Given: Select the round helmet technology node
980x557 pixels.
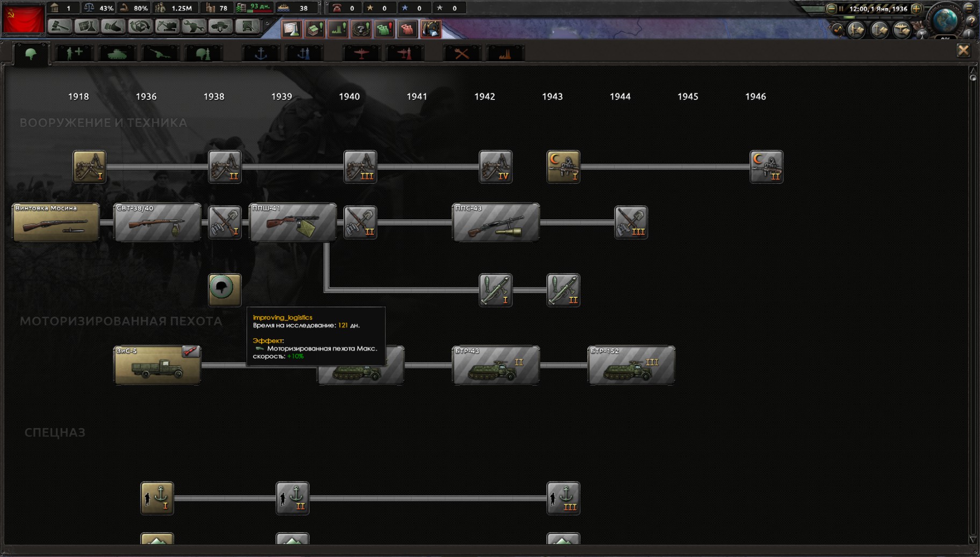Looking at the screenshot, I should (225, 290).
